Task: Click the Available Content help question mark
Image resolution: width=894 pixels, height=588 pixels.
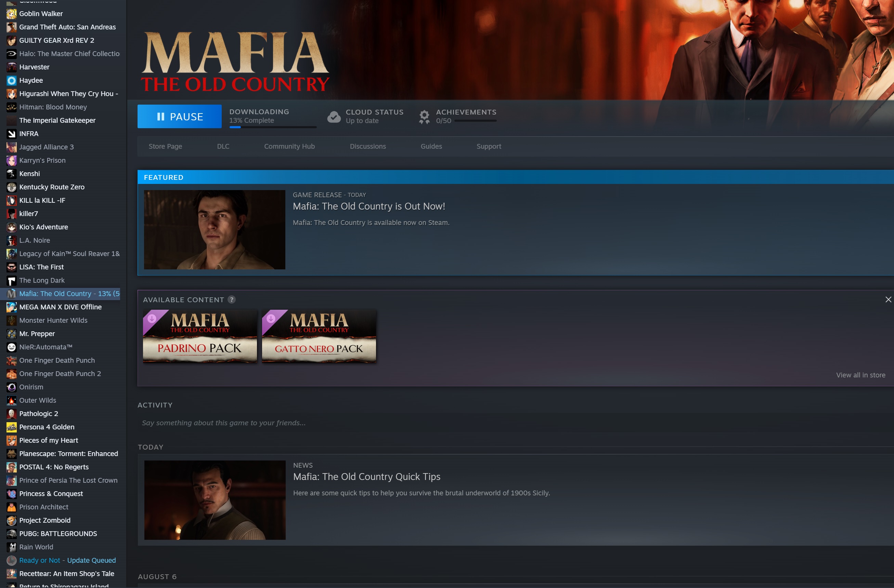Action: point(232,299)
